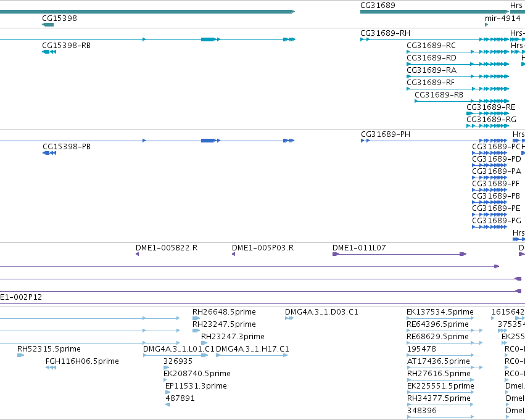Image resolution: width=525 pixels, height=420 pixels.
Task: Click the RH26648.5prime EST label
Action: (224, 312)
